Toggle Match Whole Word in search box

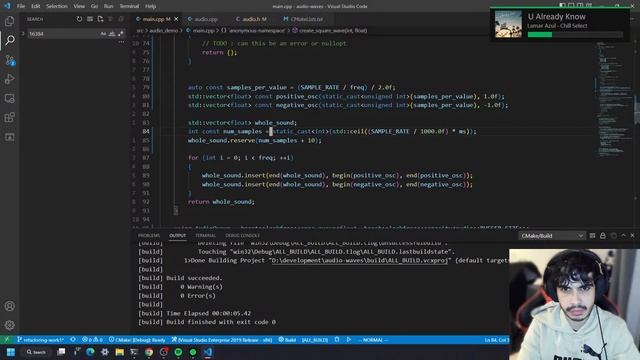pyautogui.click(x=111, y=34)
